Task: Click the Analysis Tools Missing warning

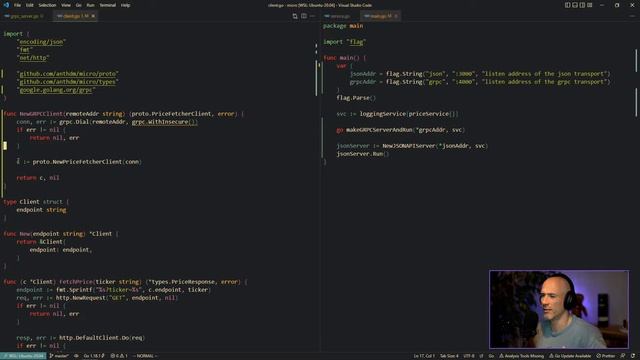Action: coord(522,356)
